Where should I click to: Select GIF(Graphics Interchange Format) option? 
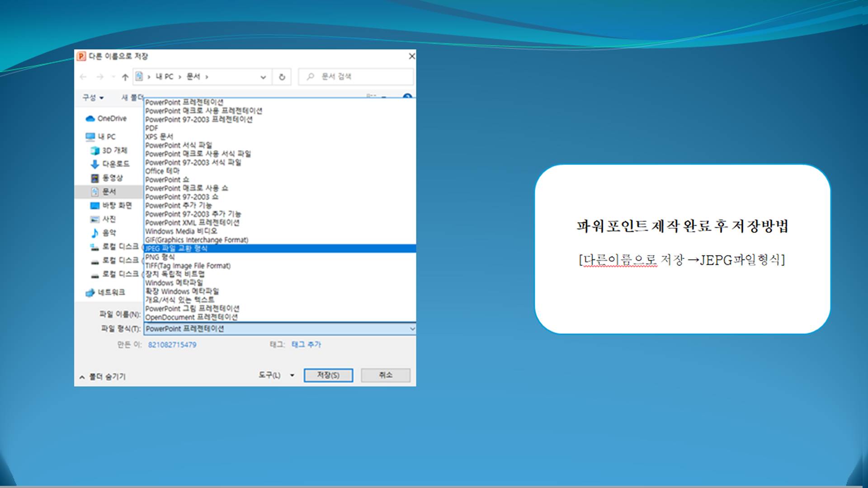click(280, 240)
